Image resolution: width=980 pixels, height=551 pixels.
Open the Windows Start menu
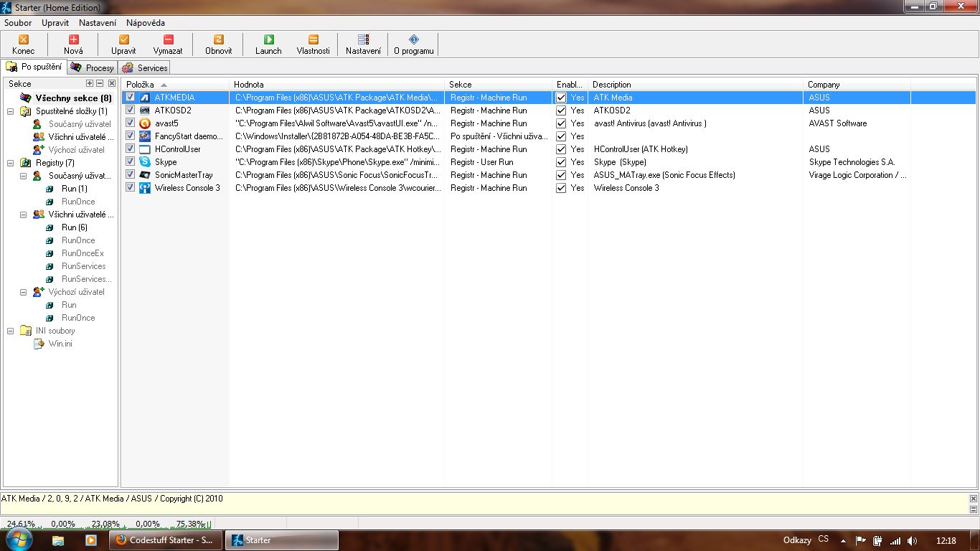(x=19, y=540)
